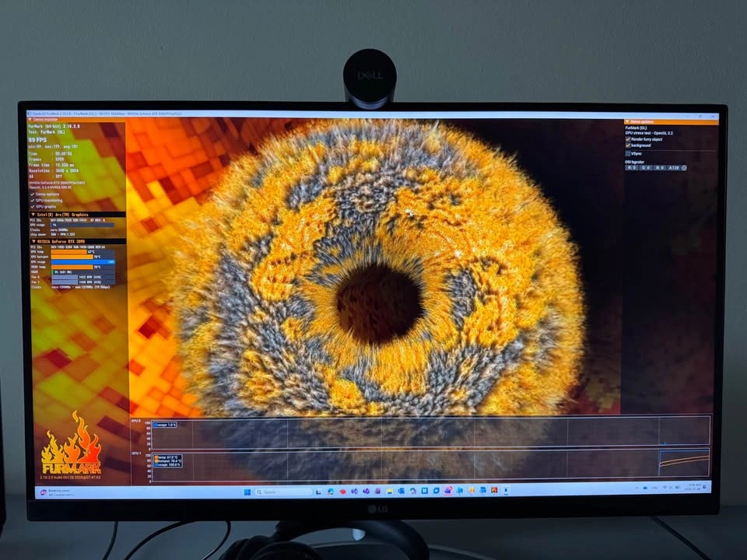Collapse the Demo monitor panel header

[30, 120]
